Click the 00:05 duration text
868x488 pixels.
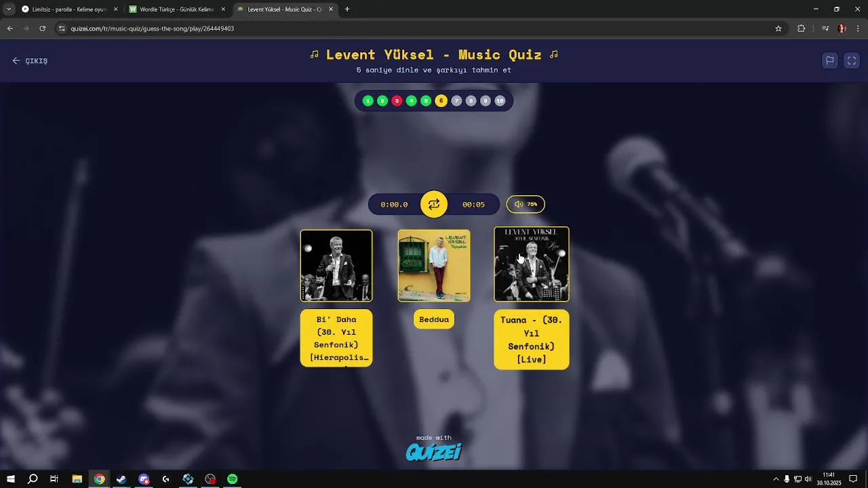point(473,205)
